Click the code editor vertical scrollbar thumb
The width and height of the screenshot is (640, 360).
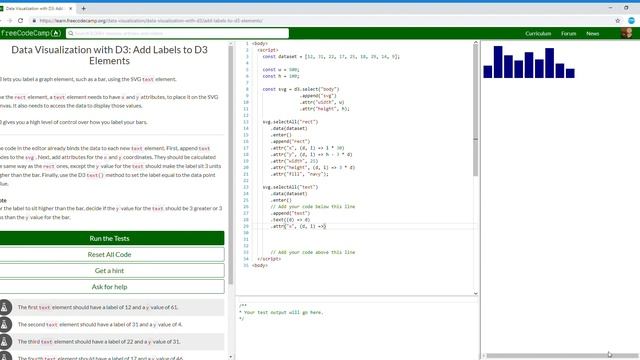(476, 110)
